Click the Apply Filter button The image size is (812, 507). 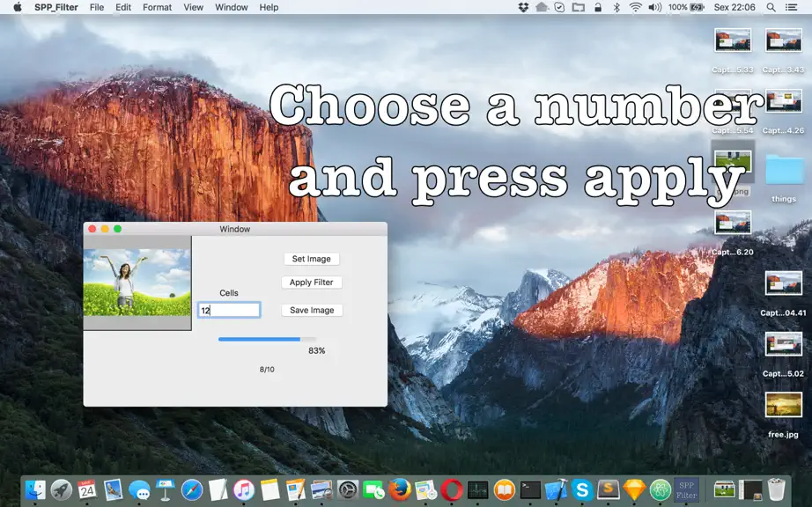tap(311, 283)
